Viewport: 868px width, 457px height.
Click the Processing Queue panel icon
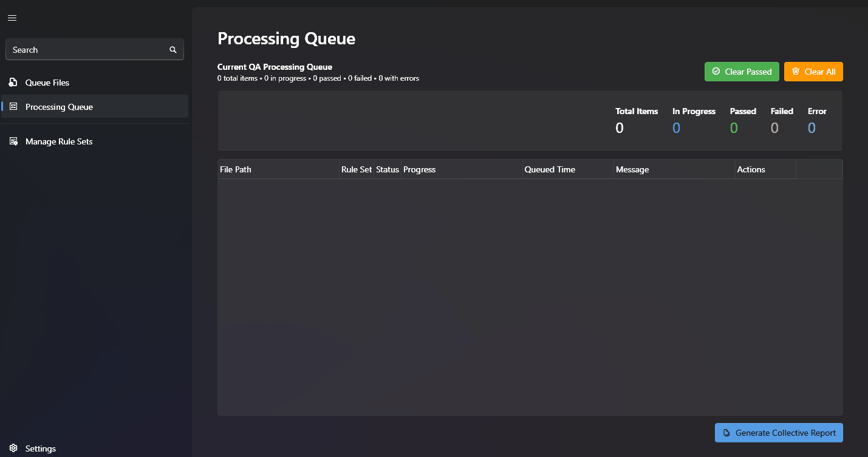[x=13, y=106]
